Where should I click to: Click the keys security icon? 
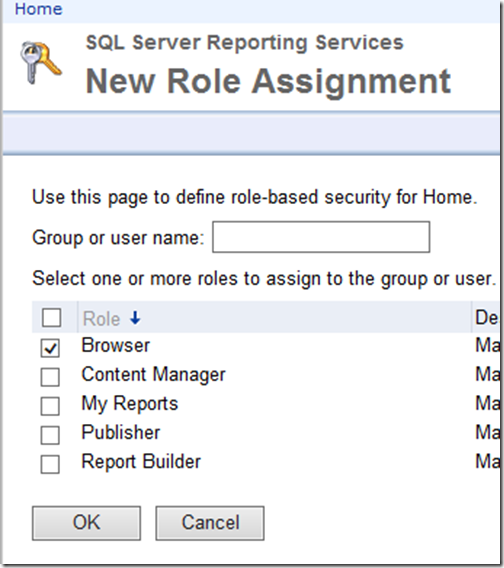40,63
